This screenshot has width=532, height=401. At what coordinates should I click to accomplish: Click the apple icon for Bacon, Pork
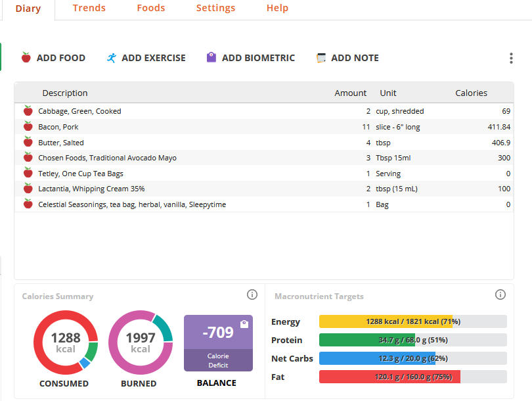[28, 126]
